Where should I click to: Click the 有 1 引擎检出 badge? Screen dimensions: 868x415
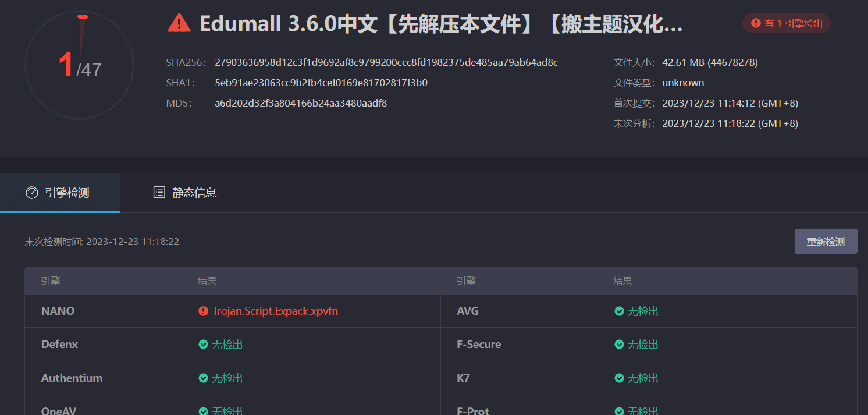[x=787, y=23]
